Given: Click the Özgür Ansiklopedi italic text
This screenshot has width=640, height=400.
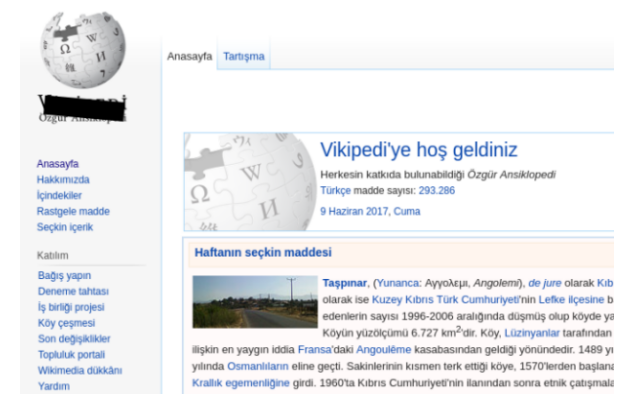Looking at the screenshot, I should [511, 175].
